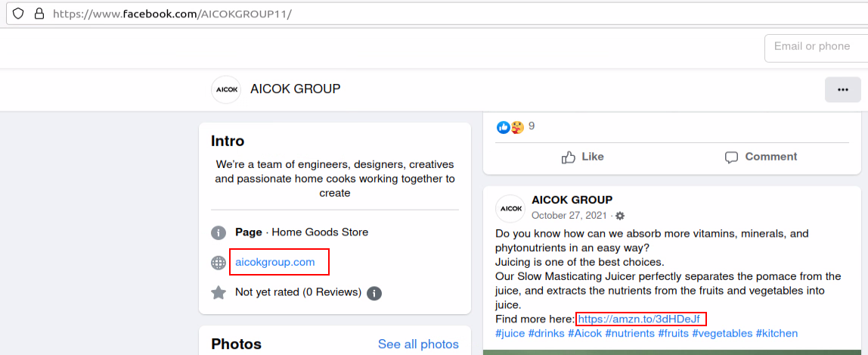Click the blue like reaction icon
Screen dimensions: 868x355
point(504,127)
